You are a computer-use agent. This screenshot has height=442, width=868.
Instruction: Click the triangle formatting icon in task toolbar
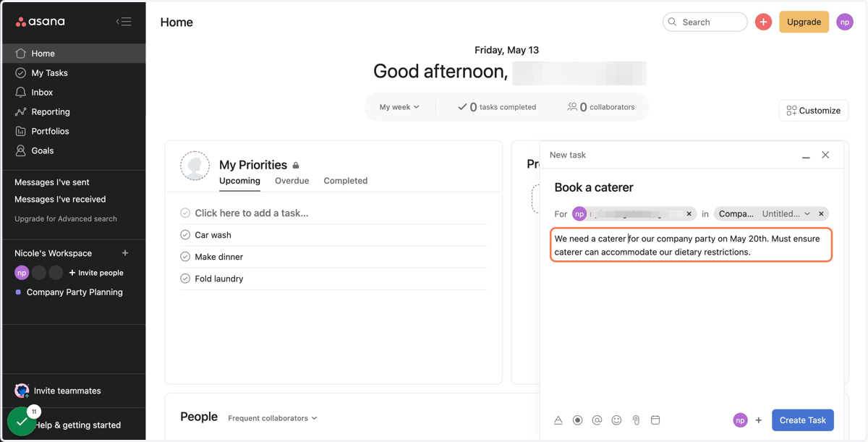click(558, 420)
